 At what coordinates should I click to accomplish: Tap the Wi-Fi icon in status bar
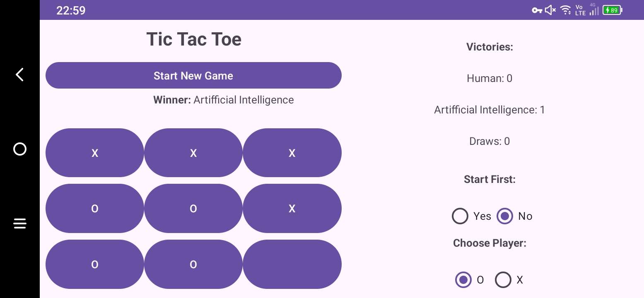click(x=565, y=10)
